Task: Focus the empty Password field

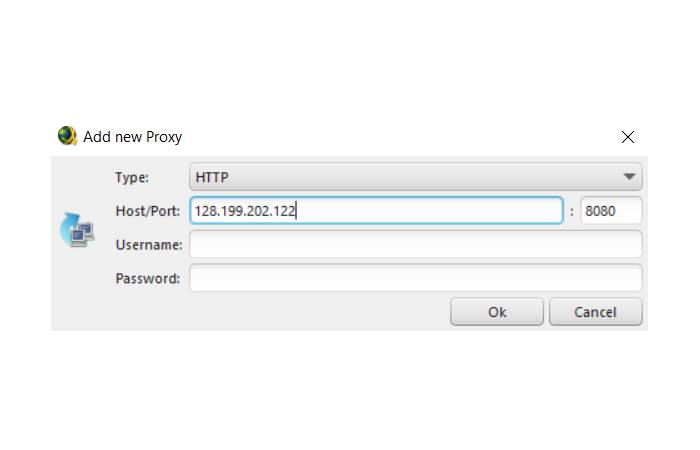Action: click(x=416, y=278)
